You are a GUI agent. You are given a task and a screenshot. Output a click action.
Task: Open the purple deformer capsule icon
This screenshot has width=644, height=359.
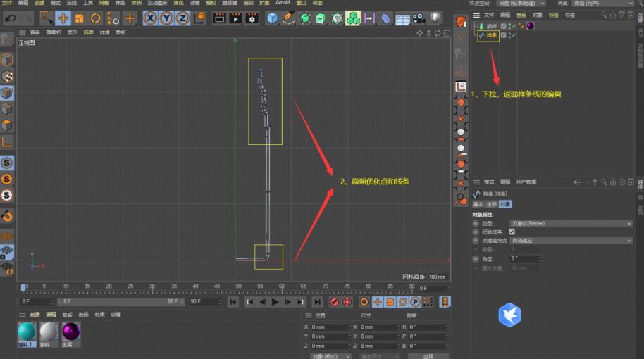tap(385, 18)
